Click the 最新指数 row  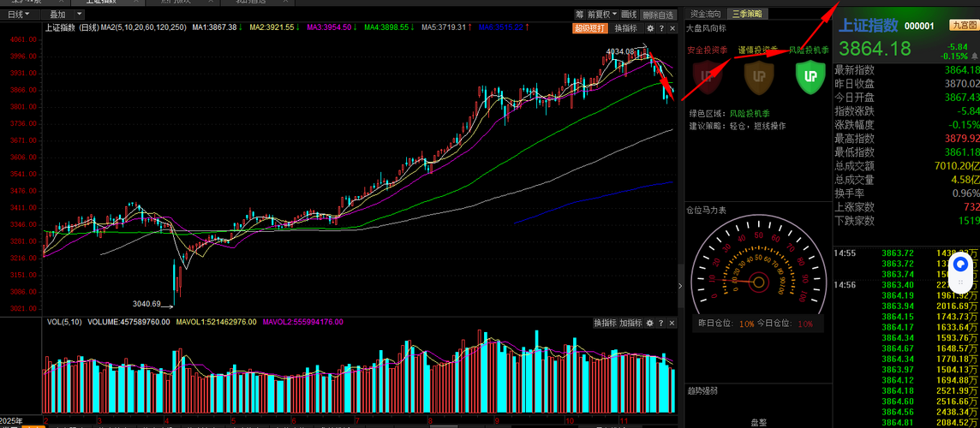pyautogui.click(x=907, y=70)
